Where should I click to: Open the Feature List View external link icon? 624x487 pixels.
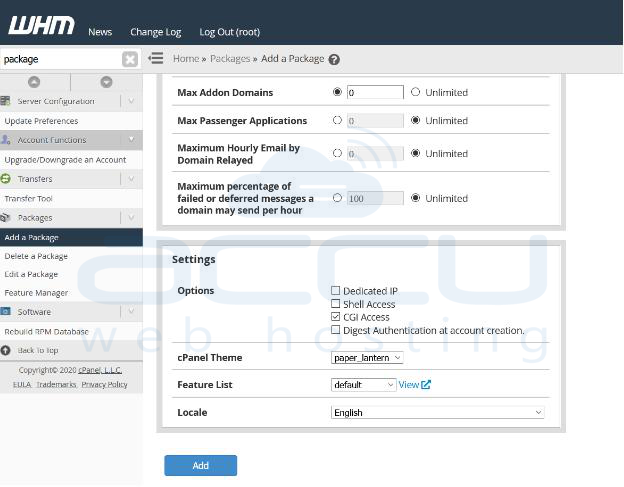[x=426, y=385]
